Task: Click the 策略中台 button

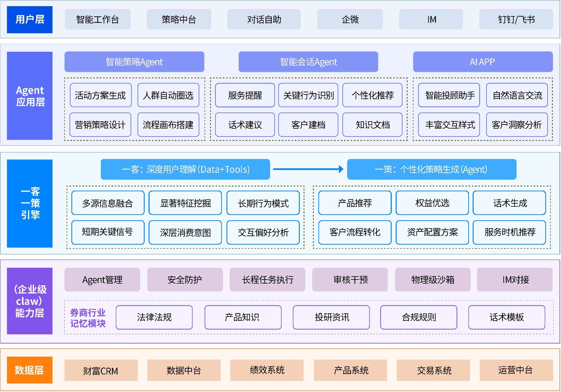Action: click(x=179, y=19)
